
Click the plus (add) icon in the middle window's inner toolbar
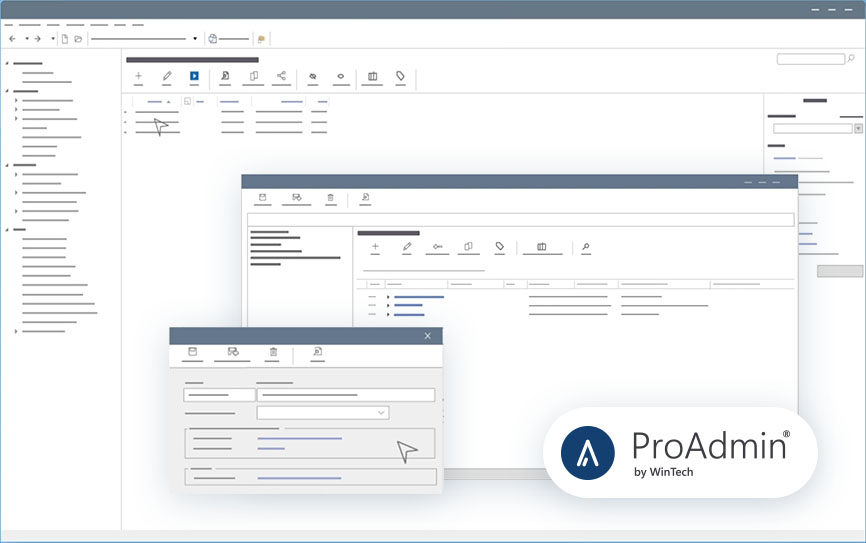click(375, 246)
